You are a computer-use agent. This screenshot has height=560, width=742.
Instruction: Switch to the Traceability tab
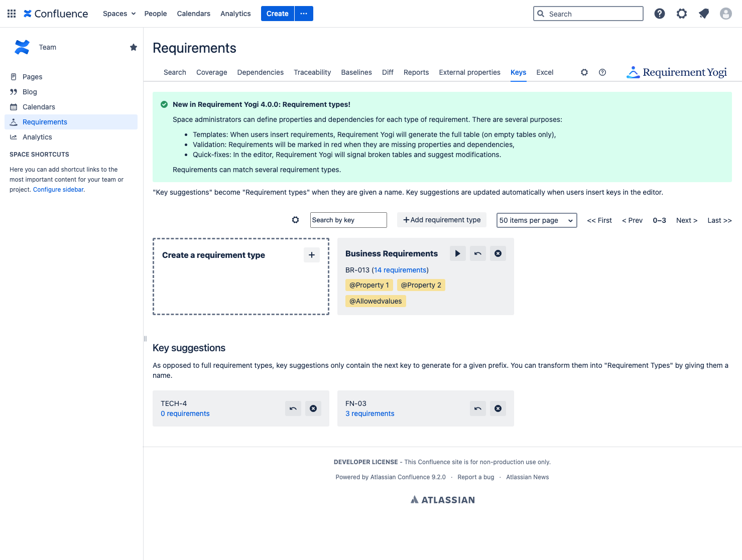(x=312, y=72)
